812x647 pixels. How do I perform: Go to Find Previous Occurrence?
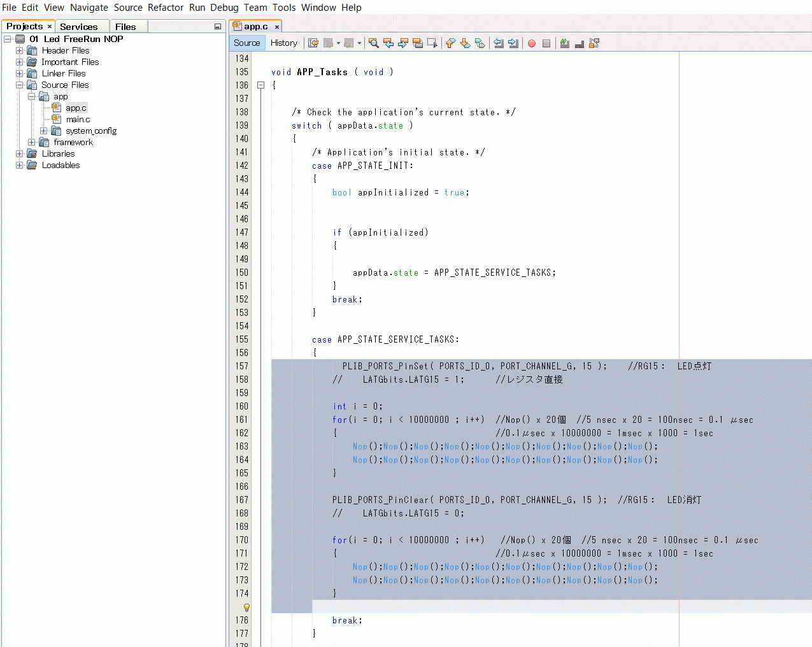388,43
